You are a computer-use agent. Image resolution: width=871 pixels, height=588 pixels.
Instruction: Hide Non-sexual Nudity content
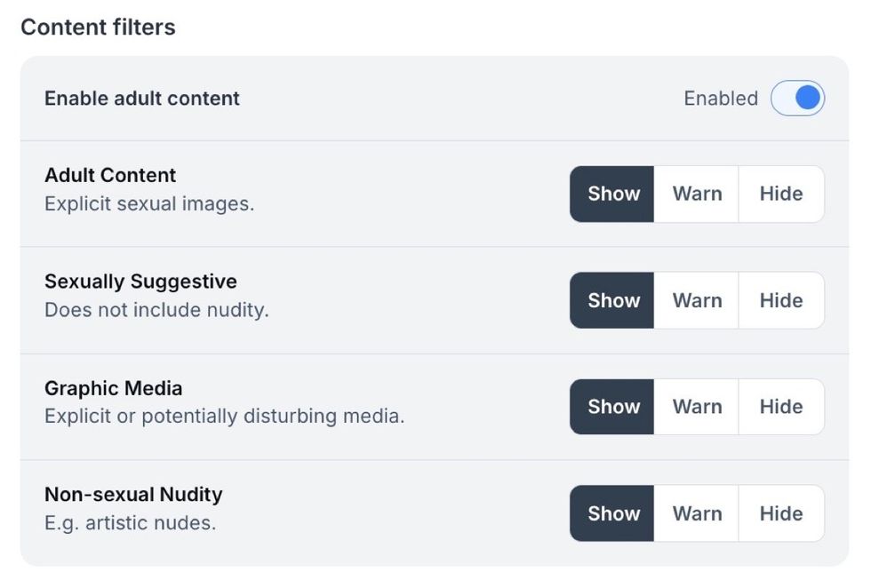(x=780, y=513)
